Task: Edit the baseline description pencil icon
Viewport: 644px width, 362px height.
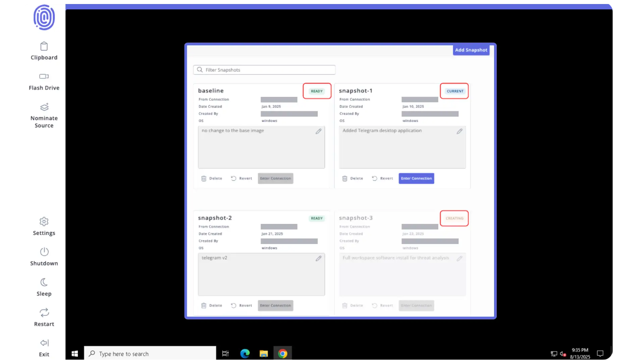Action: point(318,131)
